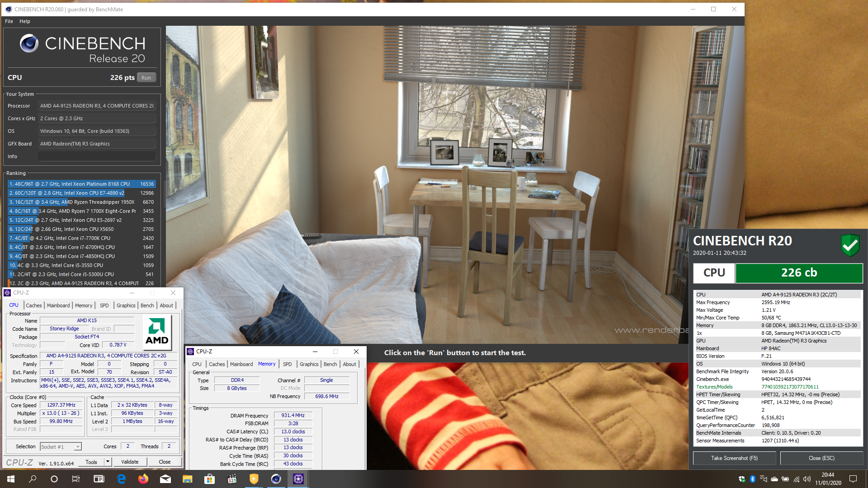Open the news reader taskbar icon
The height and width of the screenshot is (488, 868).
pyautogui.click(x=99, y=479)
